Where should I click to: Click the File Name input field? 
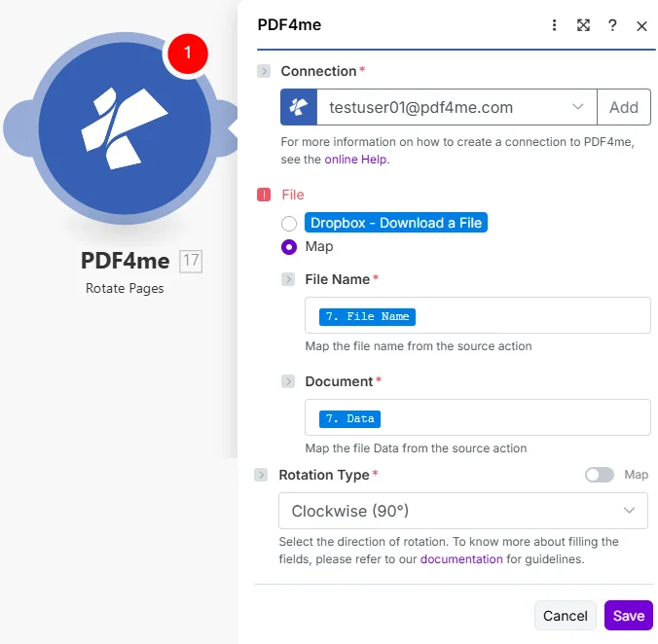478,315
